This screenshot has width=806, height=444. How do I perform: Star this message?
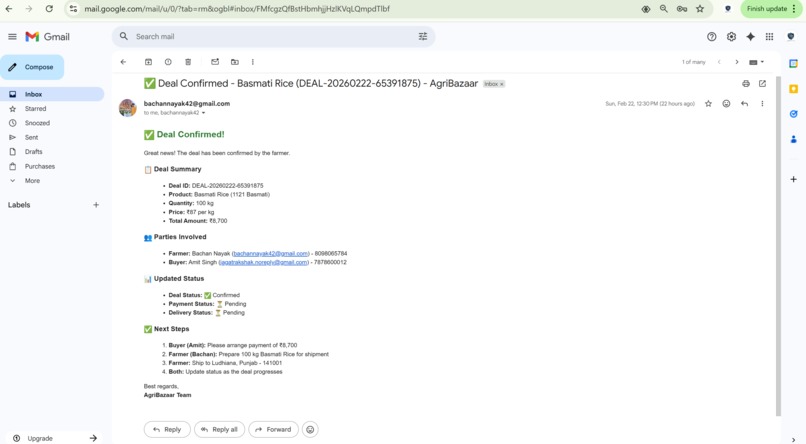click(x=708, y=103)
